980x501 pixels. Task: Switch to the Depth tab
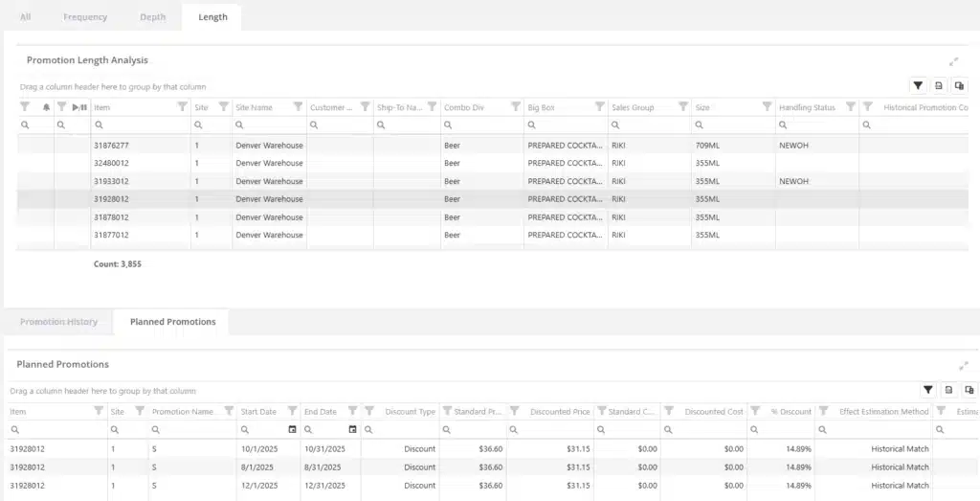(x=152, y=17)
